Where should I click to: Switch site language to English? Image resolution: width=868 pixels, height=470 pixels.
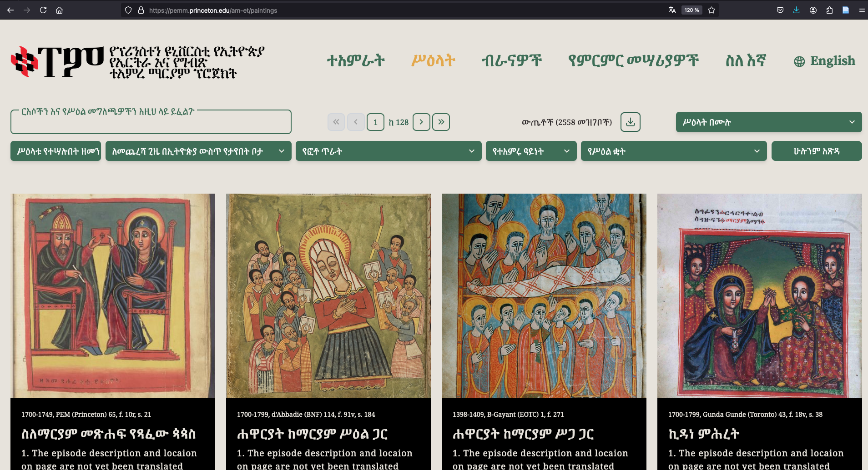coord(824,61)
